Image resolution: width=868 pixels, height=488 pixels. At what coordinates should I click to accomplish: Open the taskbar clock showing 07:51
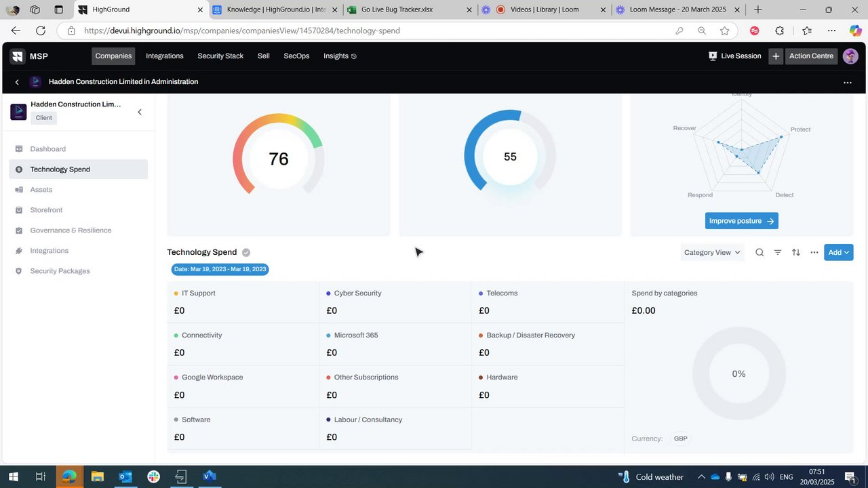click(x=817, y=476)
